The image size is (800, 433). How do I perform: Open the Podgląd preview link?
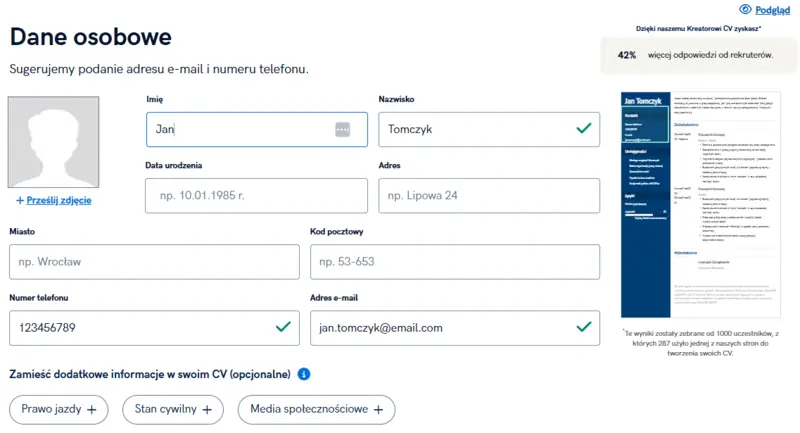772,10
